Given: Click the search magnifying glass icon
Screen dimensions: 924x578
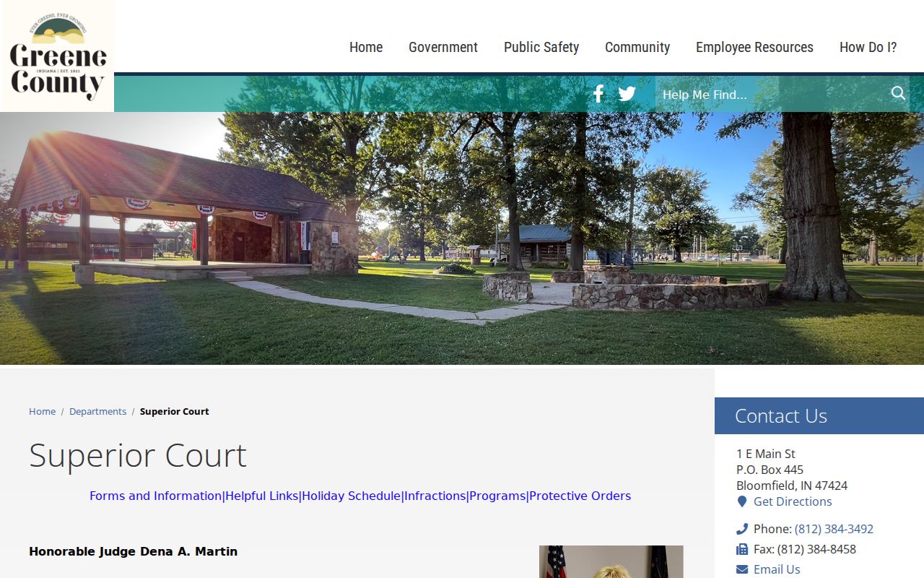Looking at the screenshot, I should [898, 93].
